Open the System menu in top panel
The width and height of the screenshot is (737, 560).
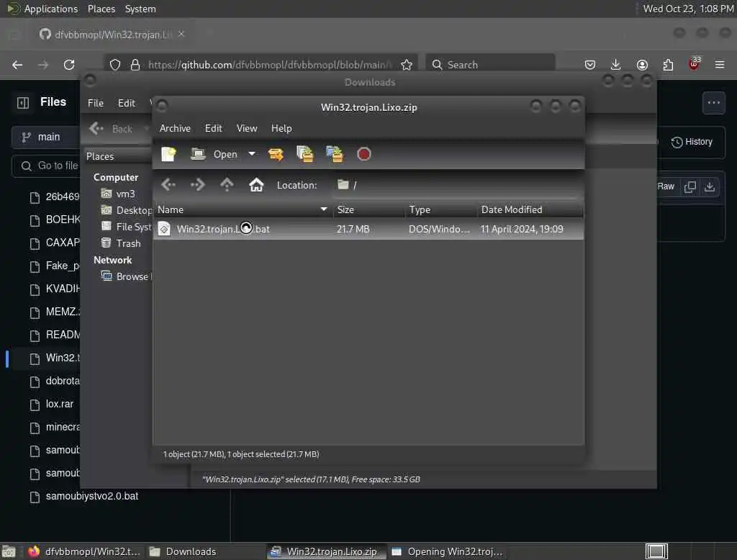tap(140, 9)
